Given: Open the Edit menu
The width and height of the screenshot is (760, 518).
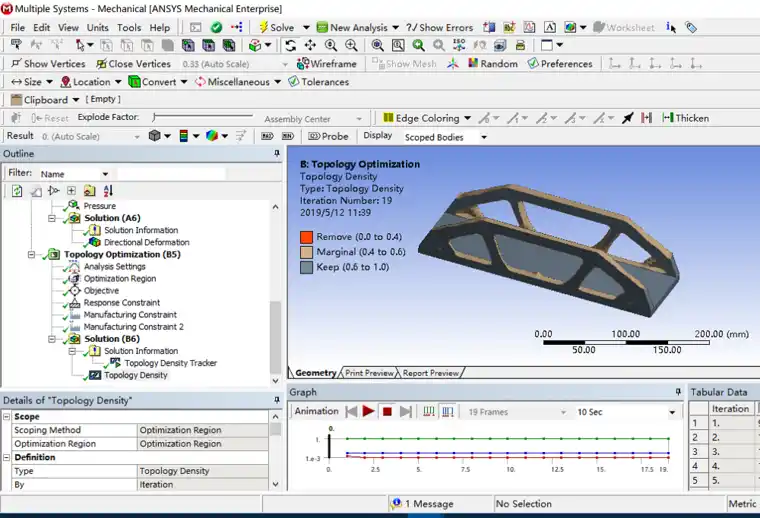Looking at the screenshot, I should [x=42, y=28].
